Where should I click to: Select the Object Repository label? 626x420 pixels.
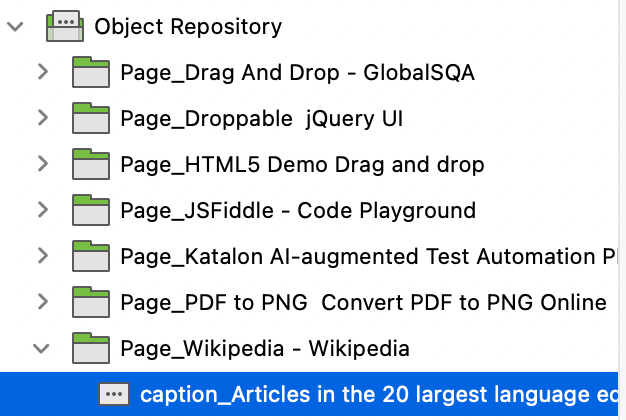click(x=188, y=27)
